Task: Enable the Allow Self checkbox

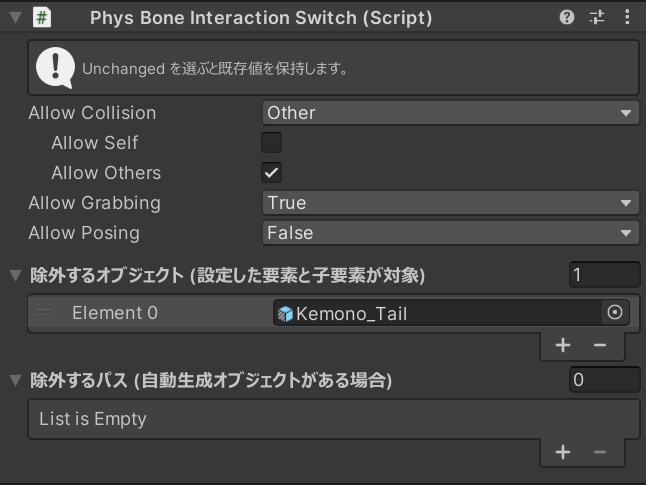Action: pos(271,143)
